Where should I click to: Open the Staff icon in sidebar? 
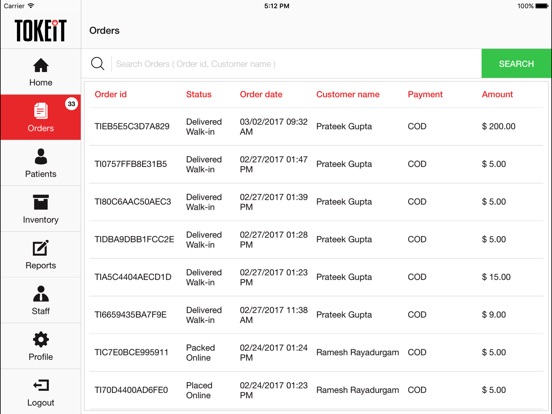(x=41, y=294)
